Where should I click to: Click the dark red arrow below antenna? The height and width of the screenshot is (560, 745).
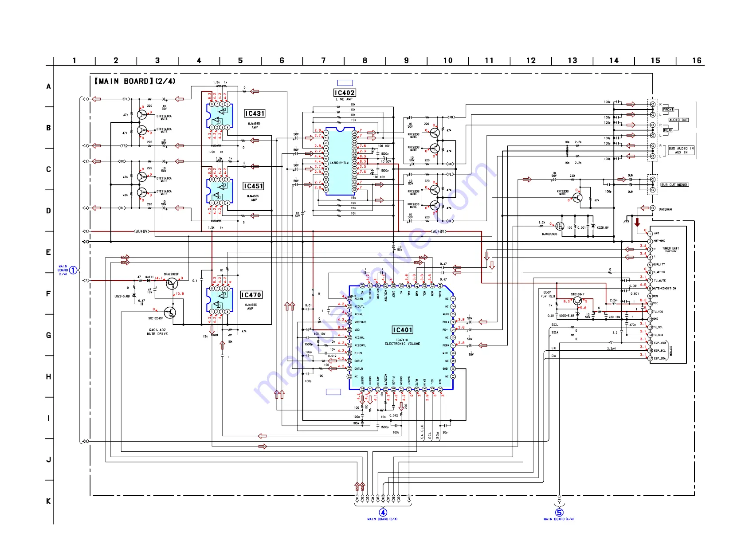coord(637,222)
